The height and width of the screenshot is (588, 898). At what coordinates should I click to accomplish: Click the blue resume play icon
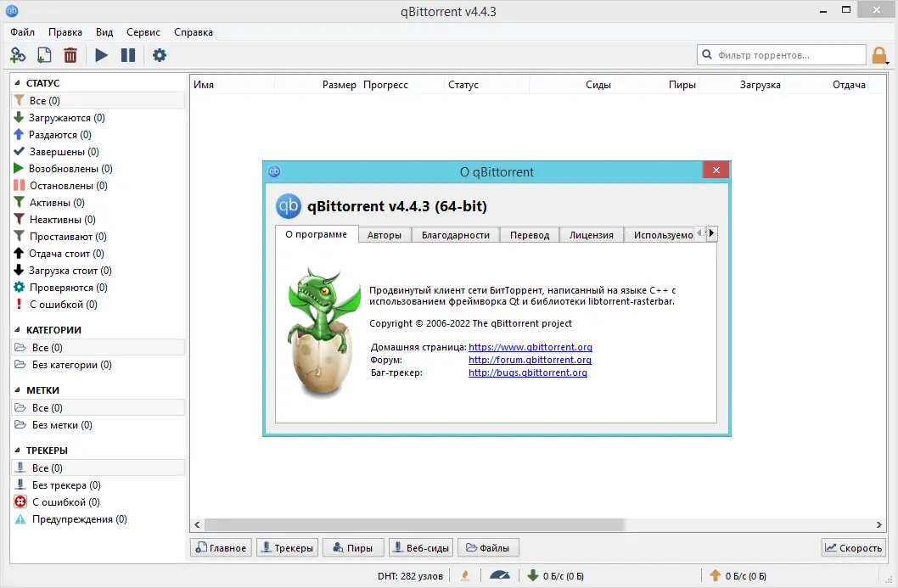click(101, 55)
